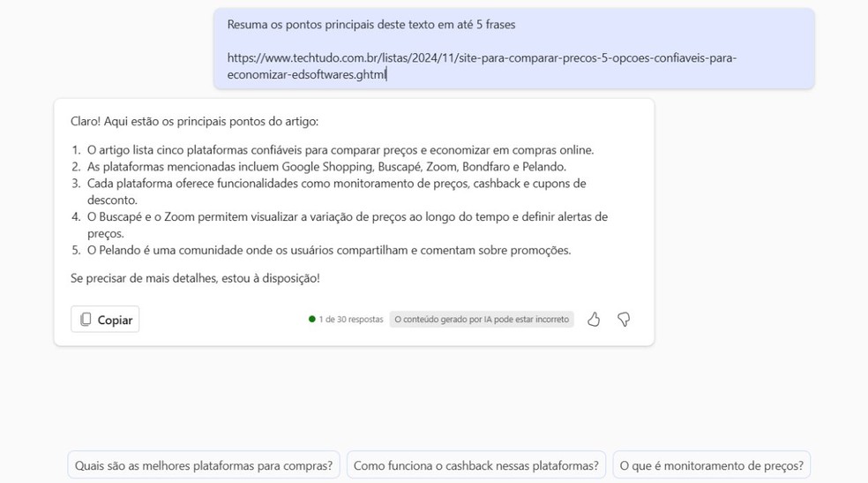Screen dimensions: 868x483
Task: Select suggestion 'O que é monitoramento de preços?'
Action: pos(711,465)
